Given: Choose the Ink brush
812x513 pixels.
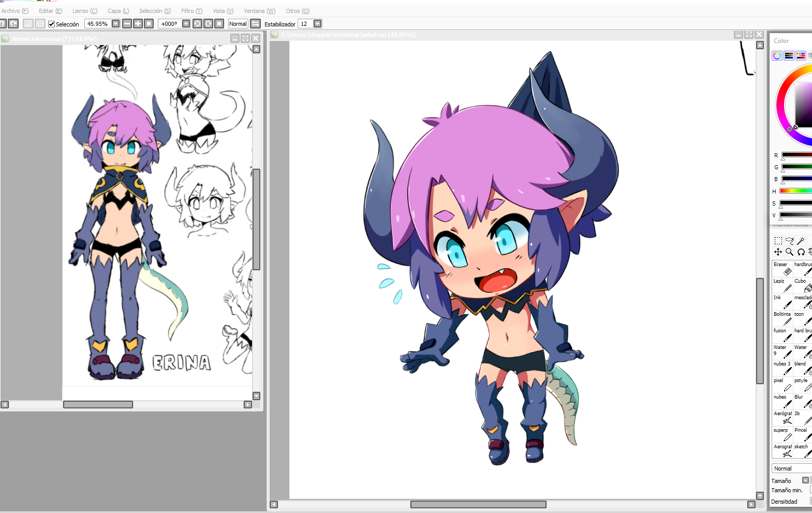Looking at the screenshot, I should tap(783, 301).
